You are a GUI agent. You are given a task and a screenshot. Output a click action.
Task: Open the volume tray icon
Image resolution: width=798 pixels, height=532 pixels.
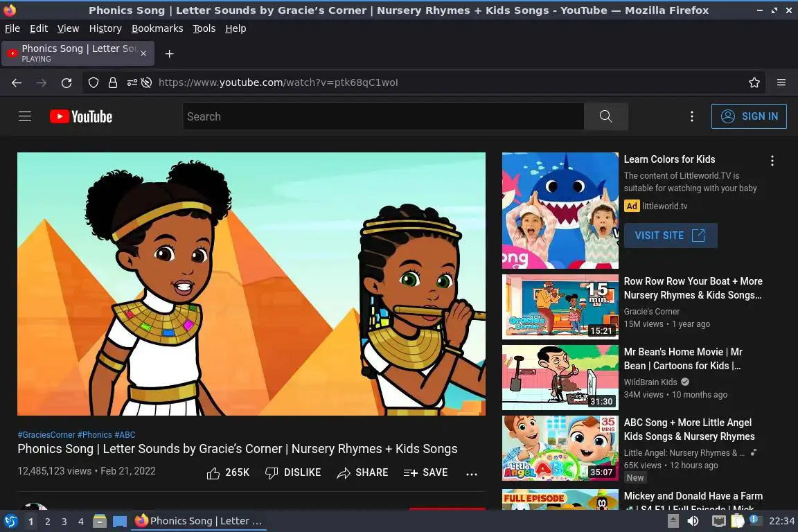point(693,521)
